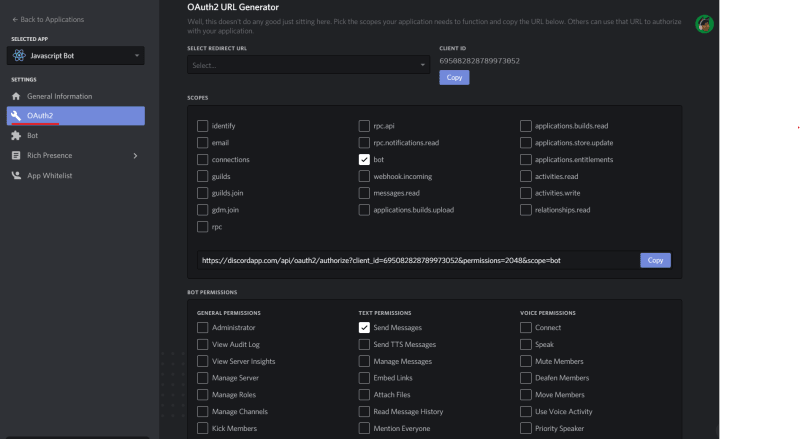Uncheck the Send Messages permission
Viewport: 800px width, 439px height.
pos(364,327)
